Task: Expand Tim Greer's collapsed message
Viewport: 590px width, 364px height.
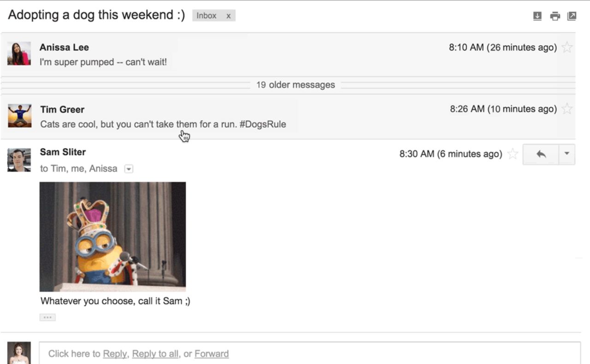Action: tap(288, 116)
